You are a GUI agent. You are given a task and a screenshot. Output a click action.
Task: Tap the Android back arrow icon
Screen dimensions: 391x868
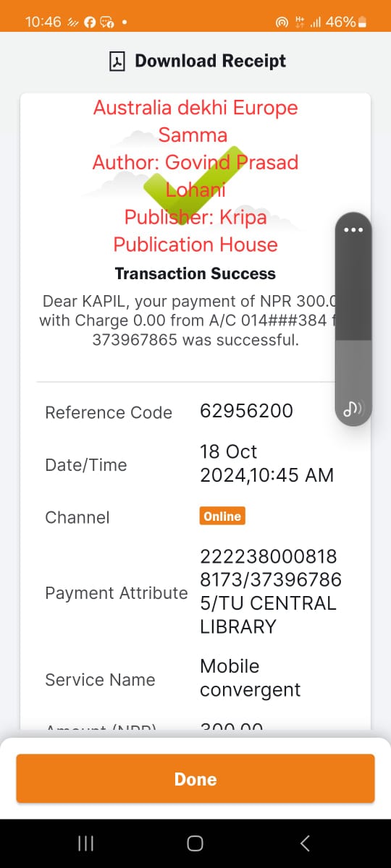pyautogui.click(x=305, y=843)
